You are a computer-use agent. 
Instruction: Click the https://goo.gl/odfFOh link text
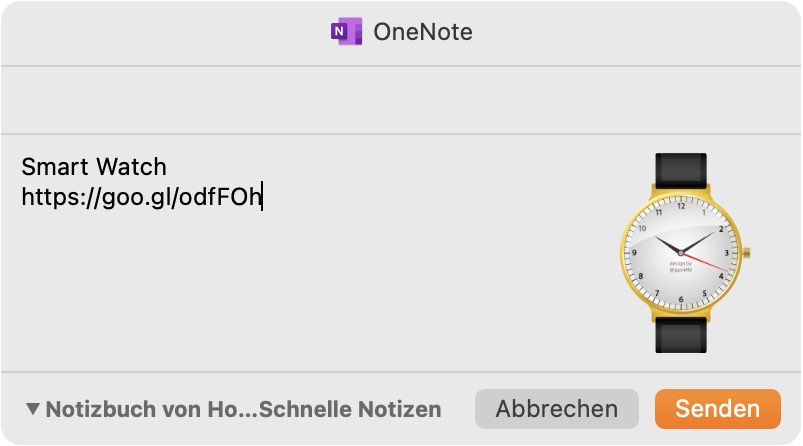pos(141,197)
